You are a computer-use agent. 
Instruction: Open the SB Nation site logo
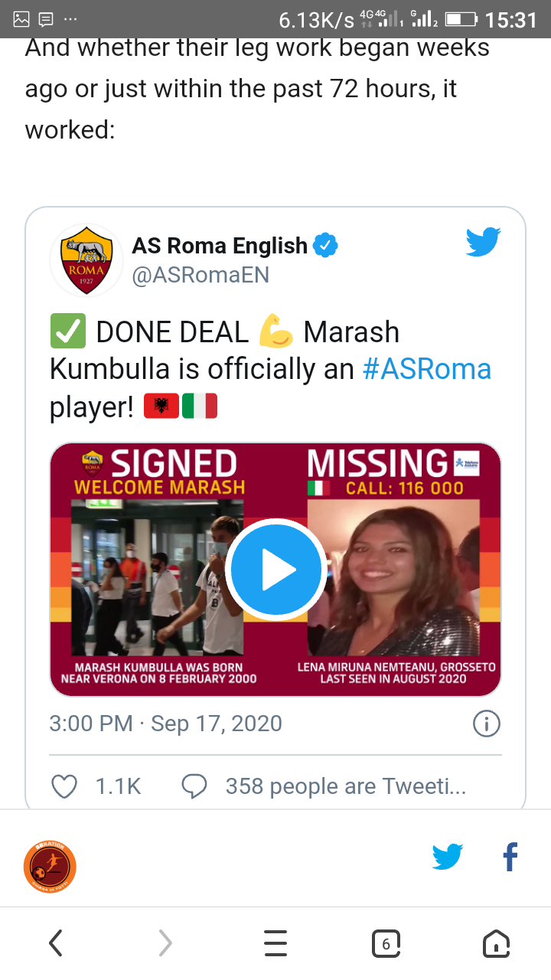(x=50, y=867)
